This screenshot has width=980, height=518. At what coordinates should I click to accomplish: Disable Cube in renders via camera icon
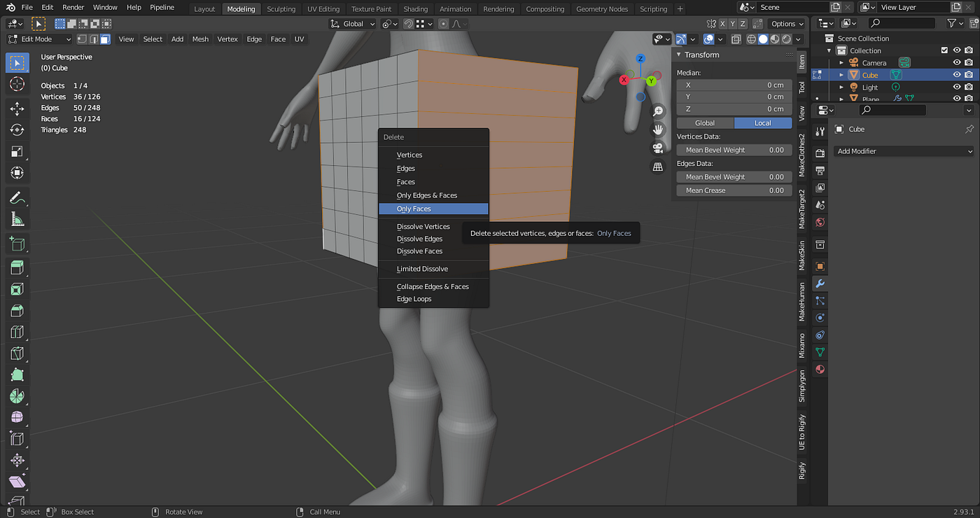click(x=969, y=75)
